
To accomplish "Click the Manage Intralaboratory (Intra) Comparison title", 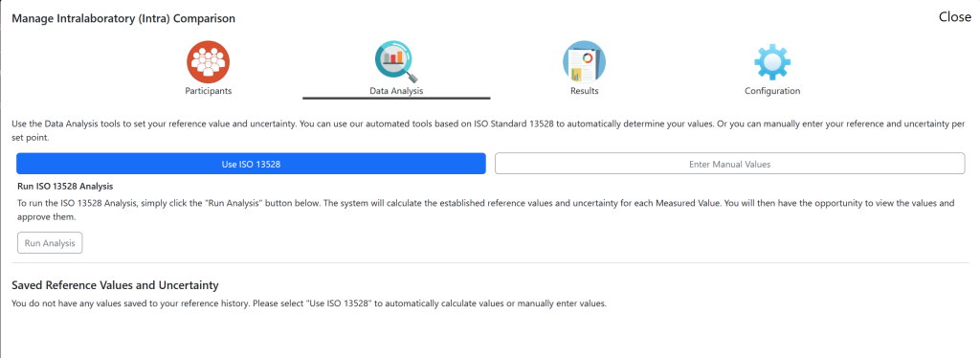I will coord(123,19).
